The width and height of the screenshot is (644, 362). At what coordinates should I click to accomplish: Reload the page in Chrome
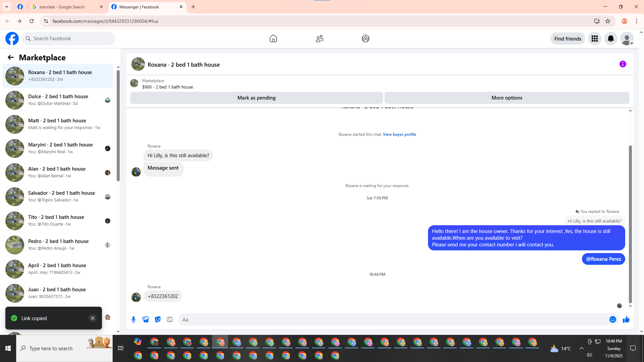tap(32, 21)
